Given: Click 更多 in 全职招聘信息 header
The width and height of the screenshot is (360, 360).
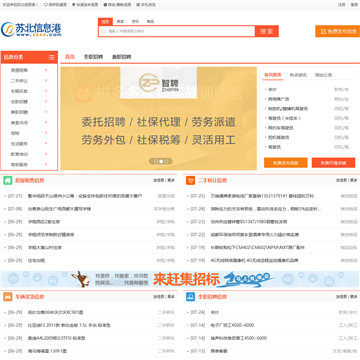Looking at the screenshot, I should 354,297.
